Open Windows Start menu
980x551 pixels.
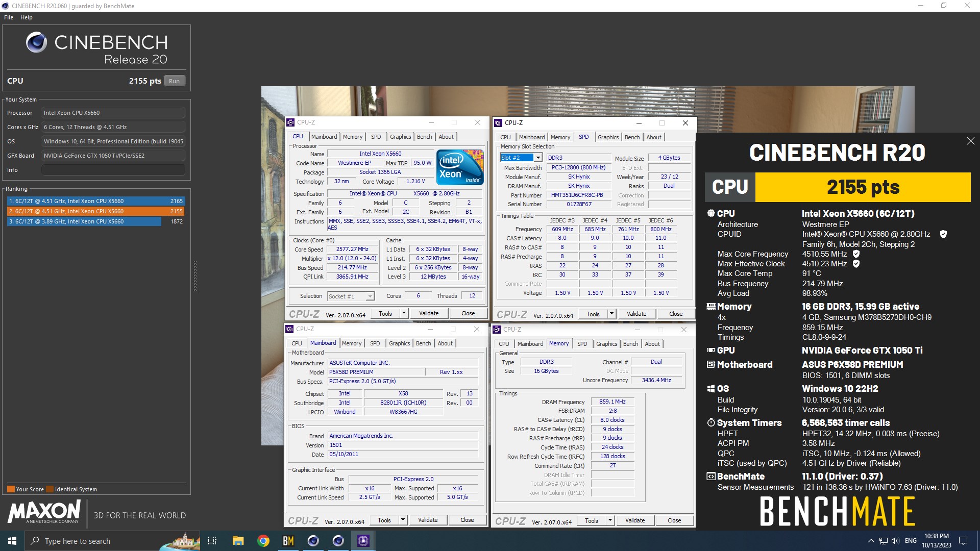click(12, 541)
